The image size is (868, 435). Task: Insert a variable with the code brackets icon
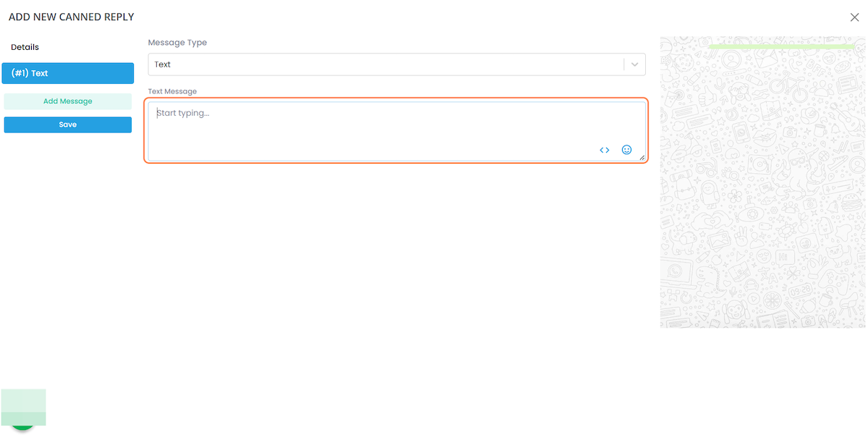[x=605, y=150]
